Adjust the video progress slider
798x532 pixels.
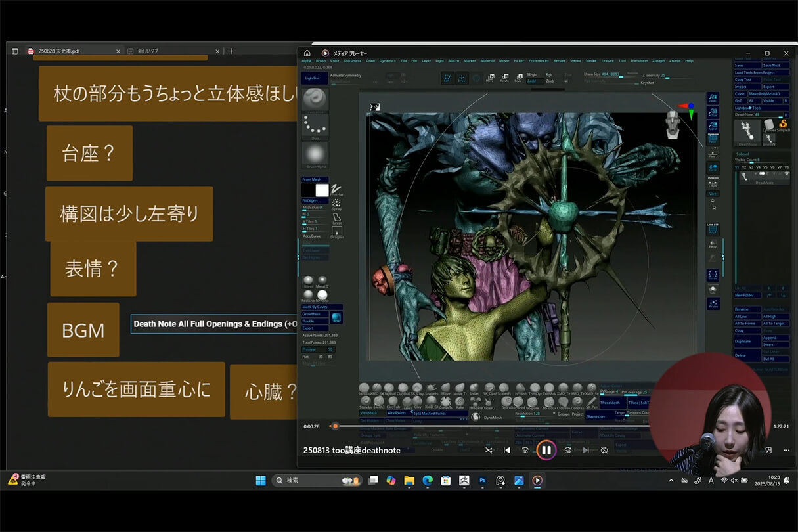point(335,426)
